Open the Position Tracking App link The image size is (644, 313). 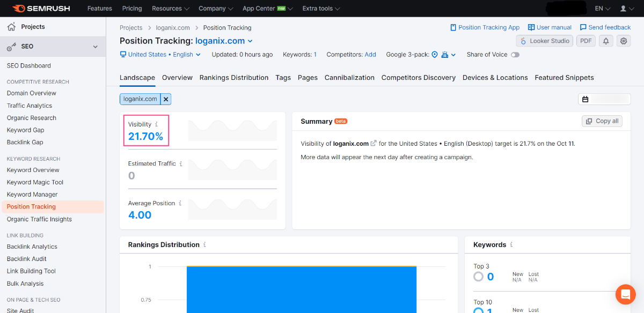tap(485, 27)
